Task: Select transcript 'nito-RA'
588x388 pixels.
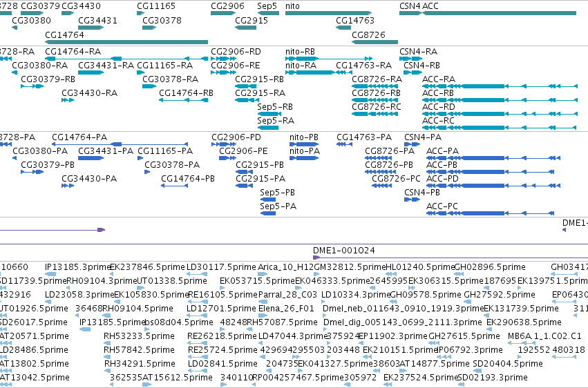Action: coord(301,65)
